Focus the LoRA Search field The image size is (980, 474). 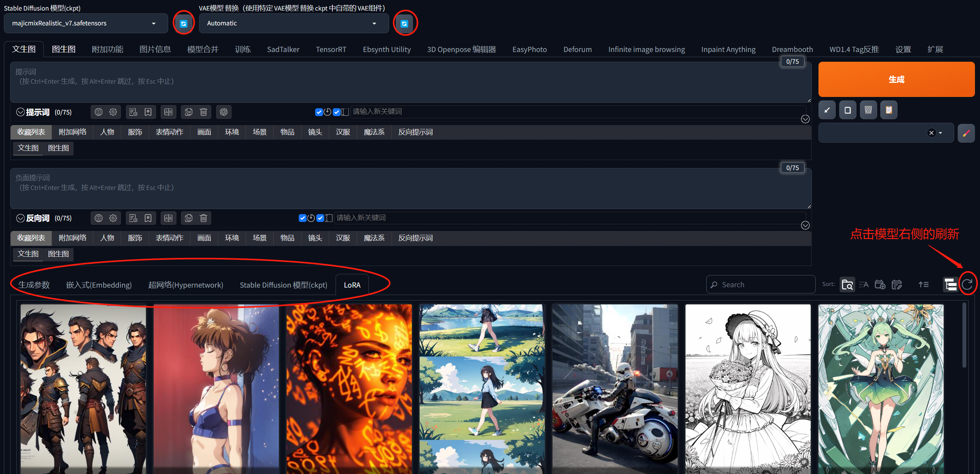click(x=761, y=284)
